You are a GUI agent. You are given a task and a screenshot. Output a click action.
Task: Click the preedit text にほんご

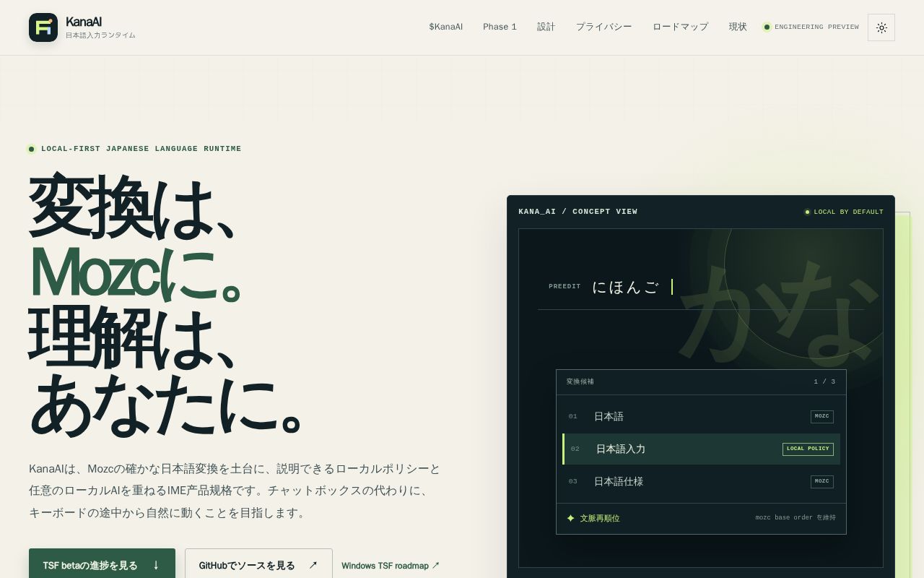coord(625,287)
